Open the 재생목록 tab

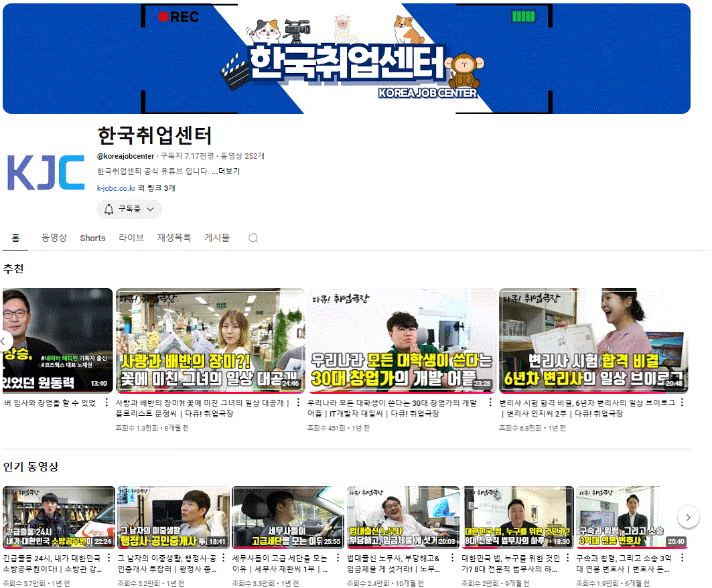174,238
